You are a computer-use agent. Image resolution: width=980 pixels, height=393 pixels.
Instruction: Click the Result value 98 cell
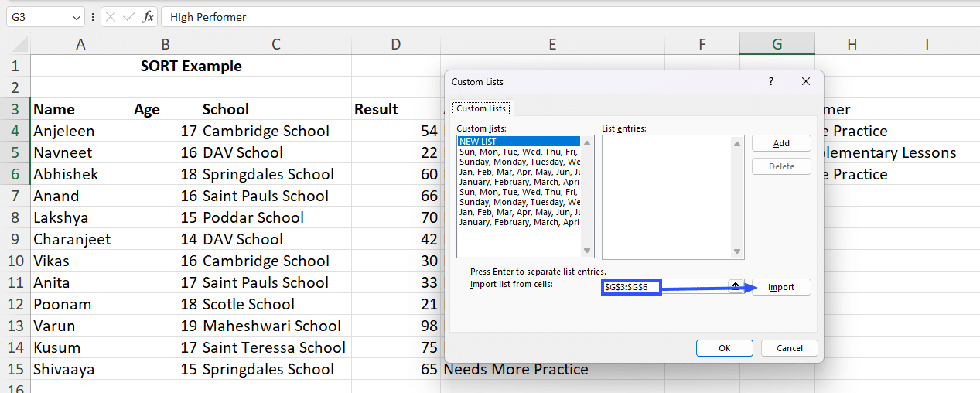[x=396, y=326]
